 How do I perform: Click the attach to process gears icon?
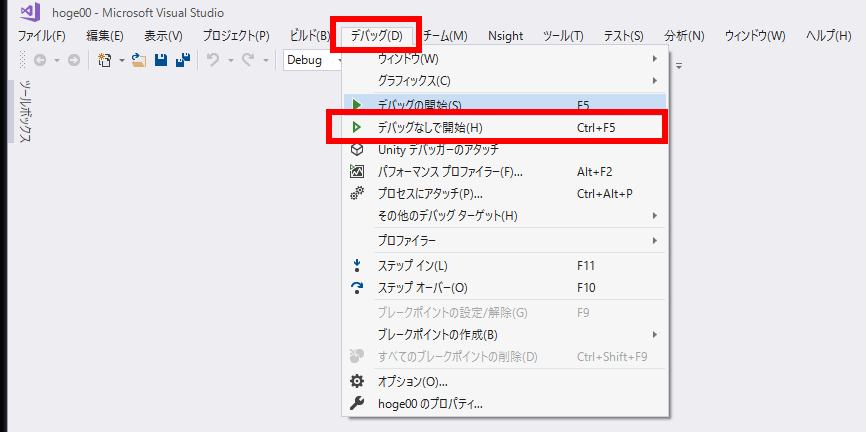(357, 194)
